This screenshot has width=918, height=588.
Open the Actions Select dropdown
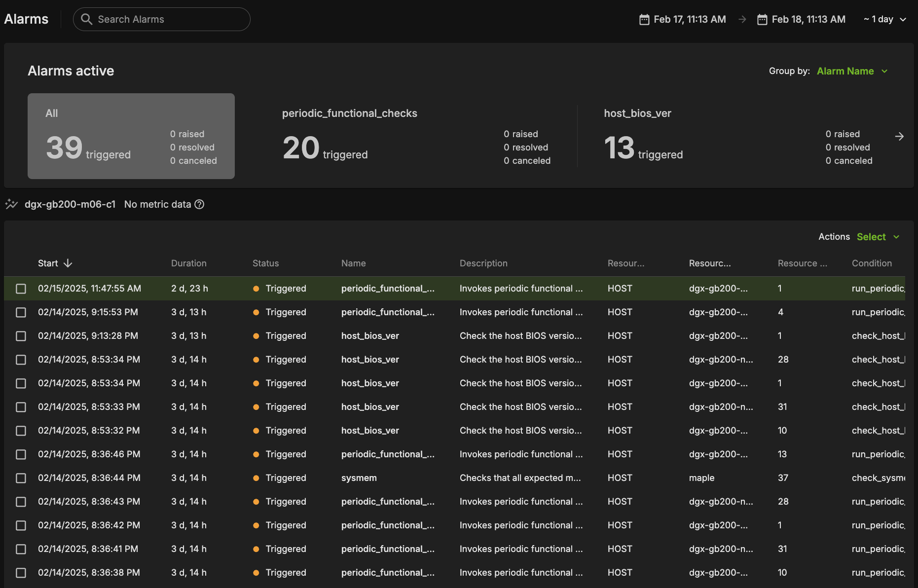(878, 237)
